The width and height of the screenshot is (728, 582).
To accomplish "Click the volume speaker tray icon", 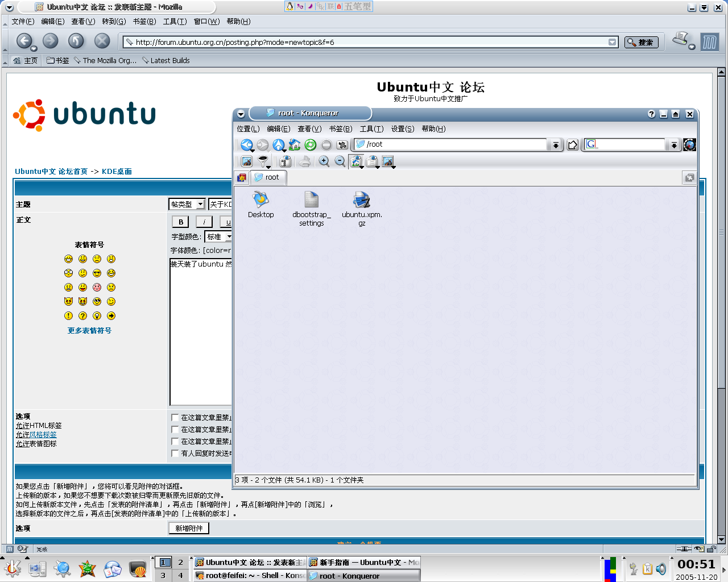I will (x=661, y=568).
